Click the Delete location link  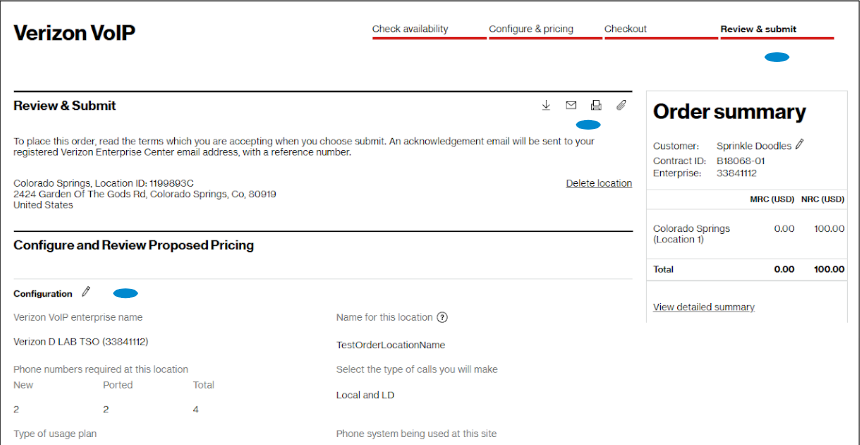point(599,183)
